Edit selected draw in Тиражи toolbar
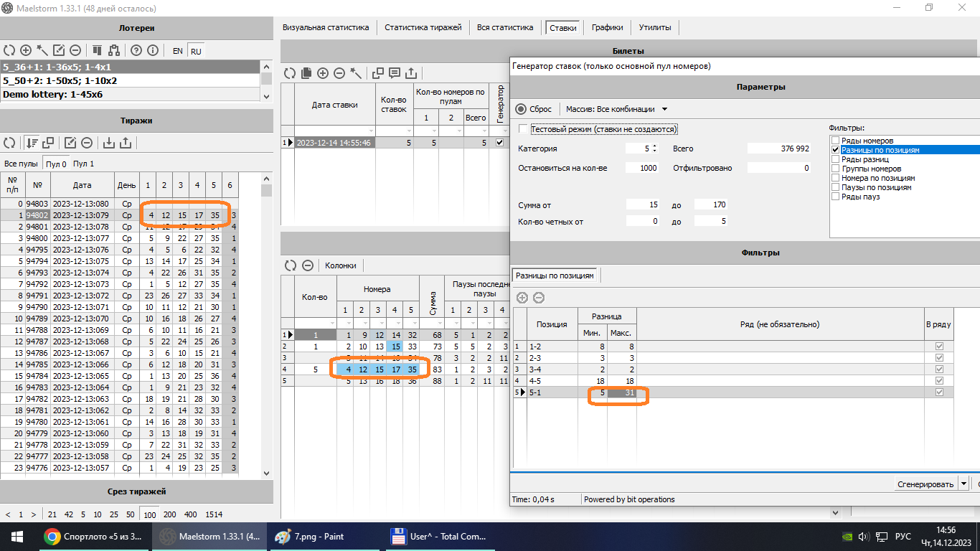980x551 pixels. click(70, 143)
